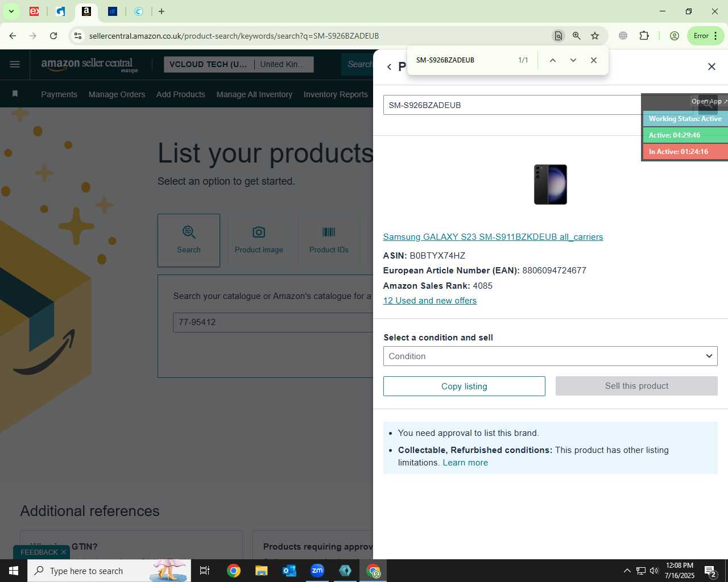Open the VCLOUD TECH account switcher
This screenshot has height=582, width=728.
[239, 64]
